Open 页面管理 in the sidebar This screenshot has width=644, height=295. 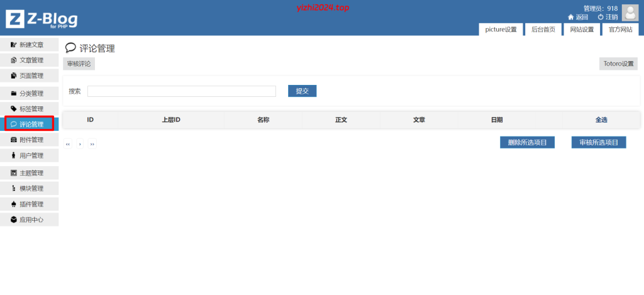tap(29, 76)
